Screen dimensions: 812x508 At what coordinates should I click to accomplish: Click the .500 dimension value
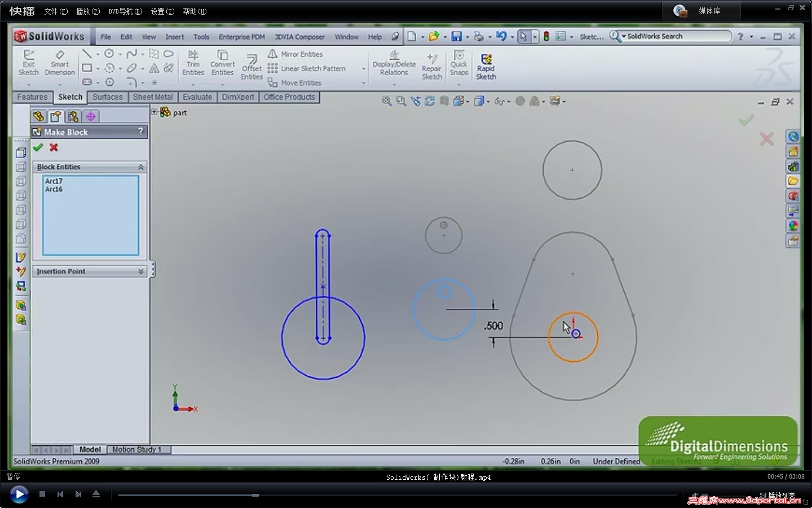493,326
